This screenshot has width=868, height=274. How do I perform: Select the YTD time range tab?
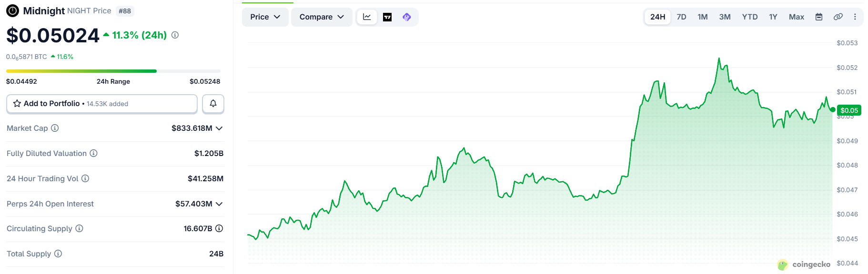(750, 17)
